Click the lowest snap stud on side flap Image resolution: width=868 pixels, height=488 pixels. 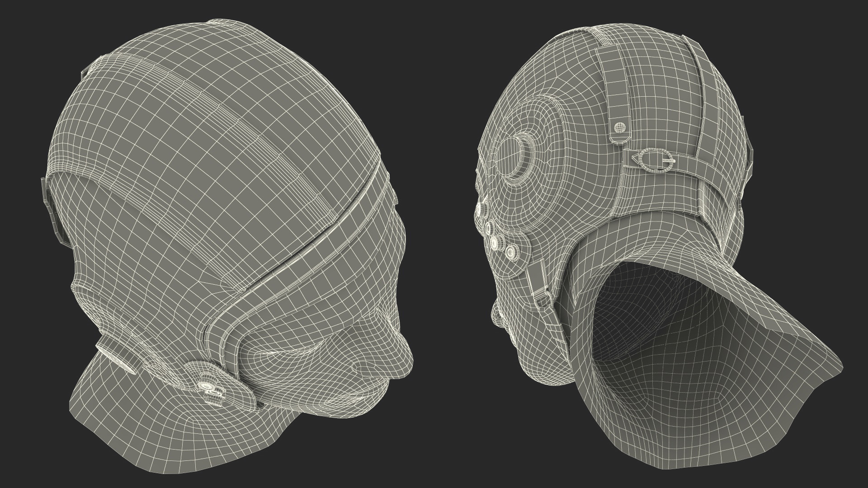[x=512, y=252]
